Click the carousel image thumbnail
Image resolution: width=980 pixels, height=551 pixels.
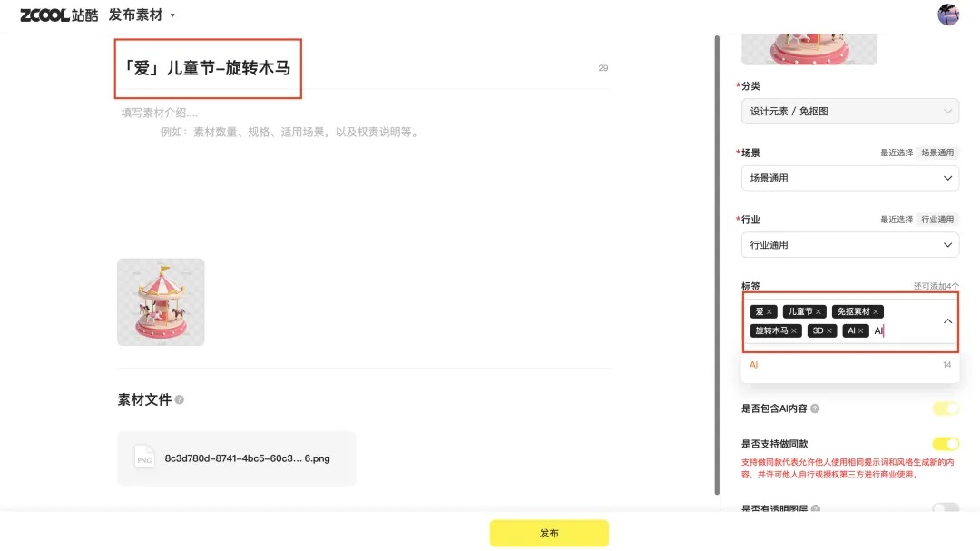(x=161, y=302)
